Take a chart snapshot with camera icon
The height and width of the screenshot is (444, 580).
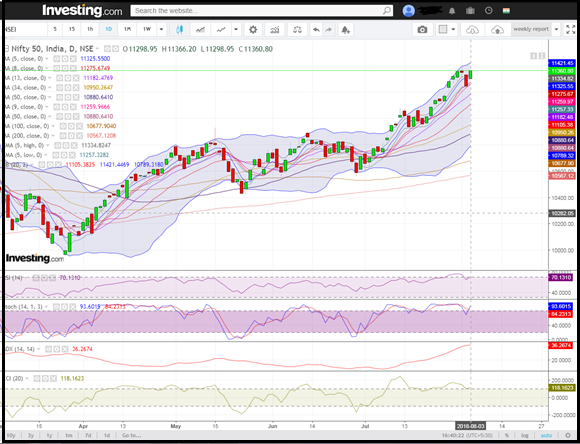pyautogui.click(x=422, y=30)
